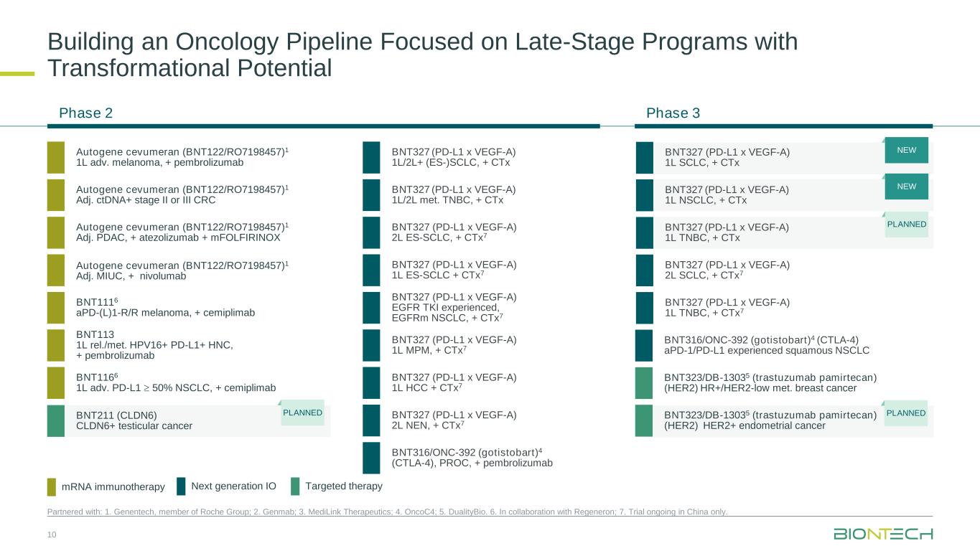Click the green swatch beside BNT211 (CLDN6)
The width and height of the screenshot is (980, 551).
pyautogui.click(x=56, y=420)
